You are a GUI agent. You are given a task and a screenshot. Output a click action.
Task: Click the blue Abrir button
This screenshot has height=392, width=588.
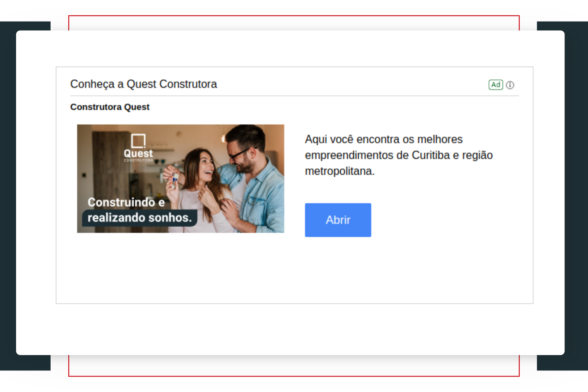(x=338, y=220)
